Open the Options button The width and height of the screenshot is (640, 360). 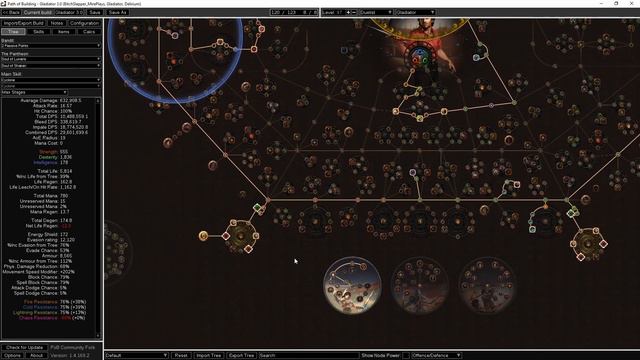(12, 356)
